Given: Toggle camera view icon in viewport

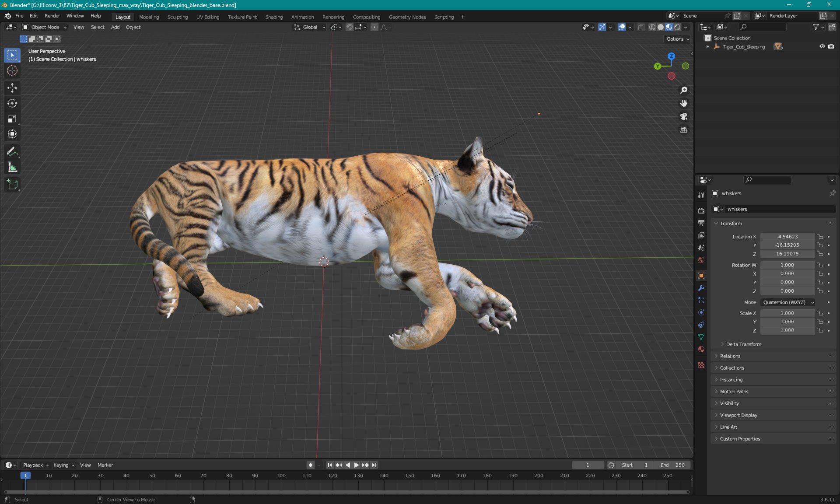Looking at the screenshot, I should pos(684,116).
